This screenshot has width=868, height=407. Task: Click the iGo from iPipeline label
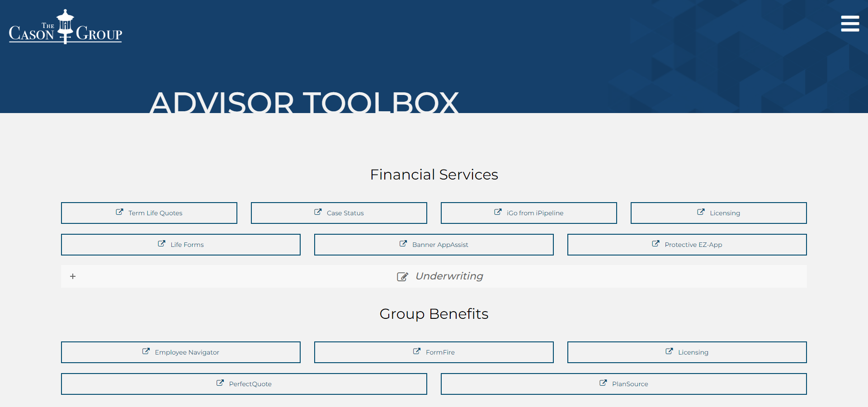coord(535,213)
